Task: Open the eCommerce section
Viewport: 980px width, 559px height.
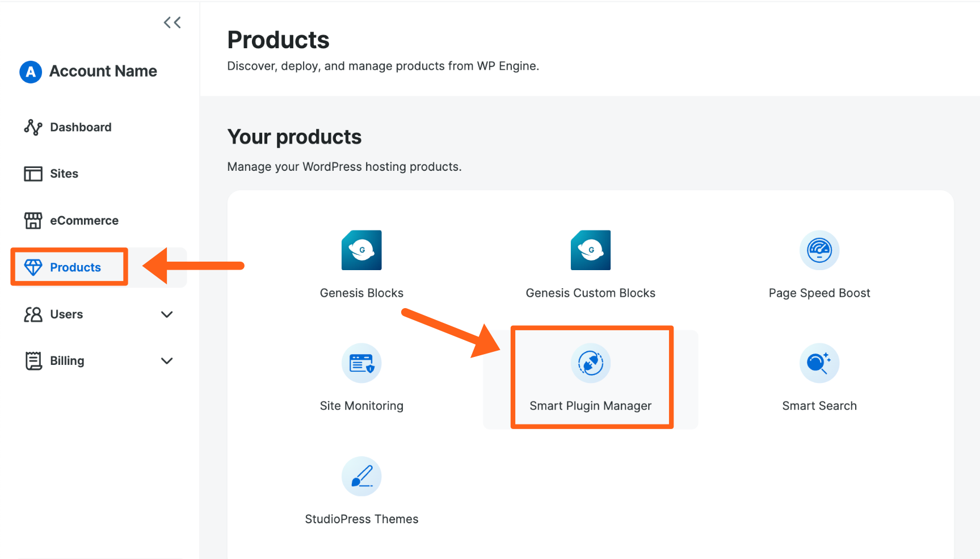Action: pyautogui.click(x=84, y=220)
